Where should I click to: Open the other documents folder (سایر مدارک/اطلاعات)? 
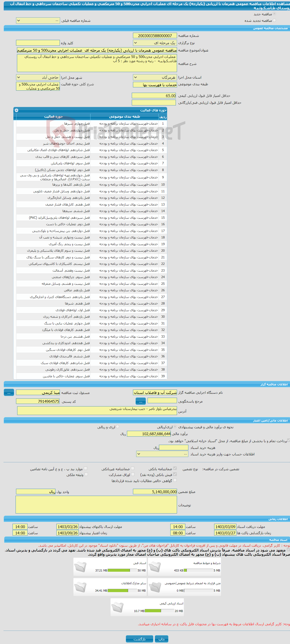click(81, 587)
